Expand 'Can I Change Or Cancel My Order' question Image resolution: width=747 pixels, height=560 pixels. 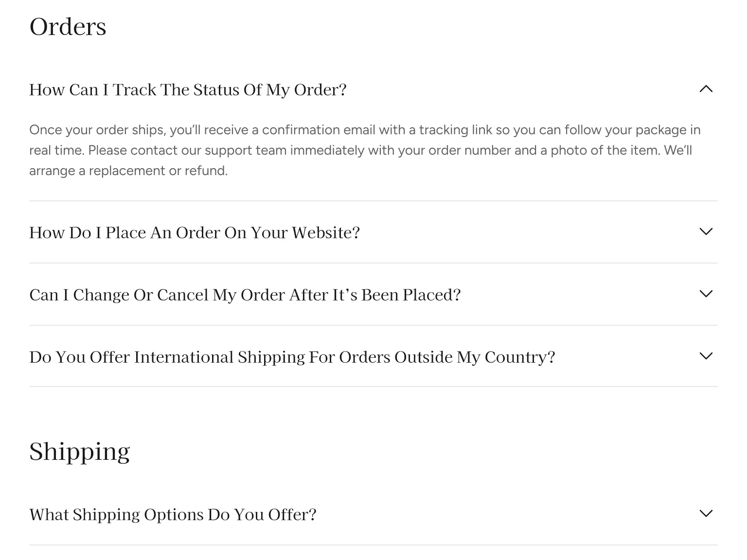click(245, 295)
